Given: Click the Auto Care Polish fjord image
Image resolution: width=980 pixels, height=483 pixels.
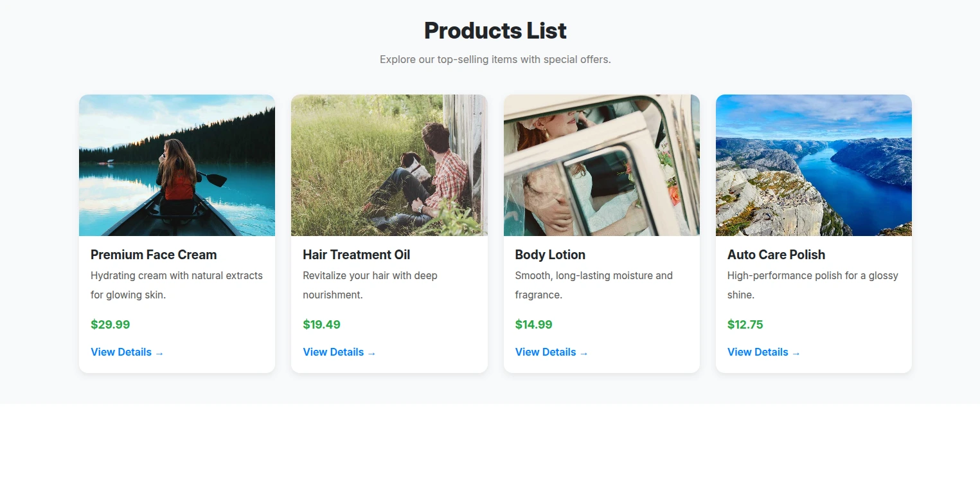Looking at the screenshot, I should tap(814, 165).
